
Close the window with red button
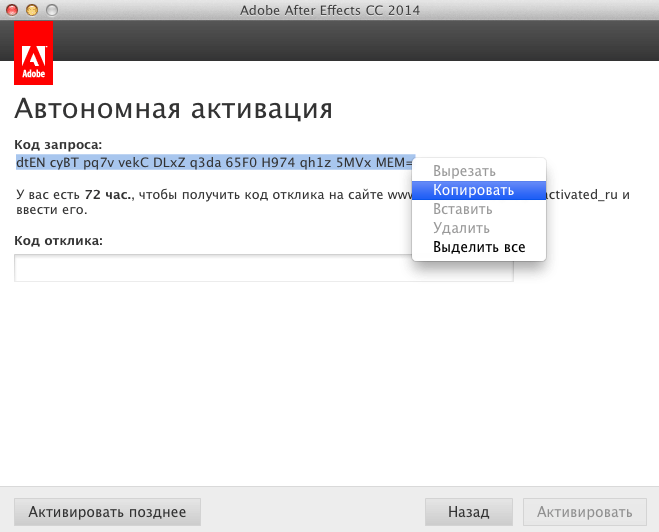click(x=12, y=10)
